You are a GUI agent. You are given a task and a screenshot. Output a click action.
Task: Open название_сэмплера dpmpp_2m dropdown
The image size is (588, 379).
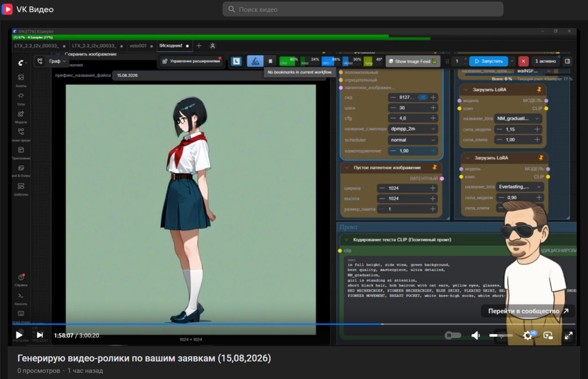(x=413, y=129)
